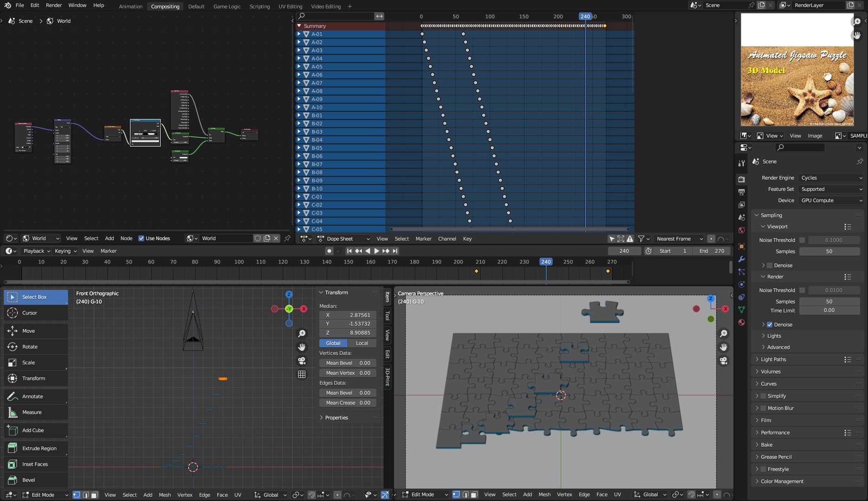
Task: Pick the Rotate tool
Action: click(x=36, y=347)
